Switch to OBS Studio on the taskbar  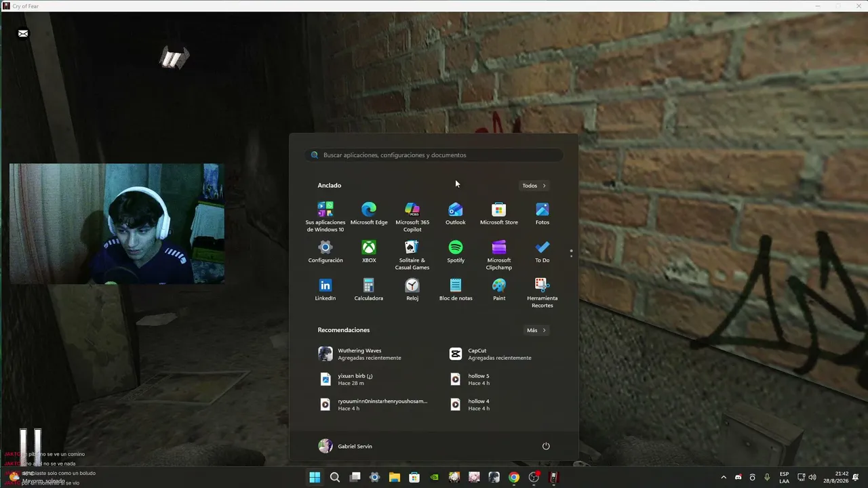click(534, 477)
